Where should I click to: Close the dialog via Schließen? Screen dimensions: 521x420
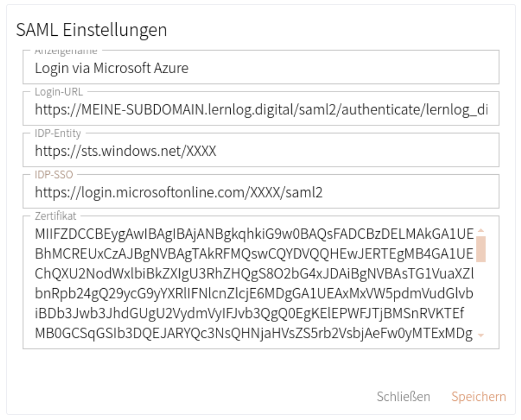(404, 397)
